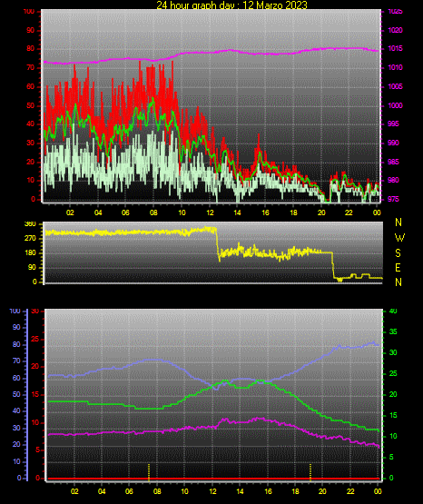Viewport: 423px width, 504px height.
Task: Click the blue 100 humidity axis label
Action: click(15, 311)
